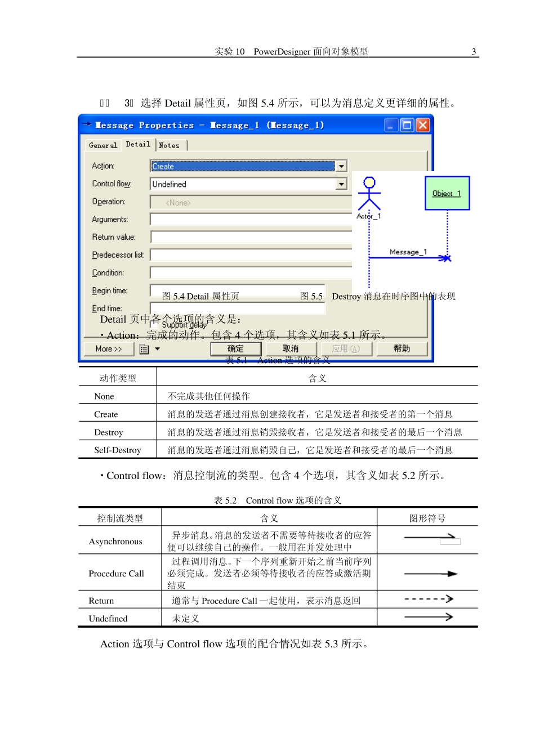
Task: Open the properties menu list icon
Action: coord(144,349)
